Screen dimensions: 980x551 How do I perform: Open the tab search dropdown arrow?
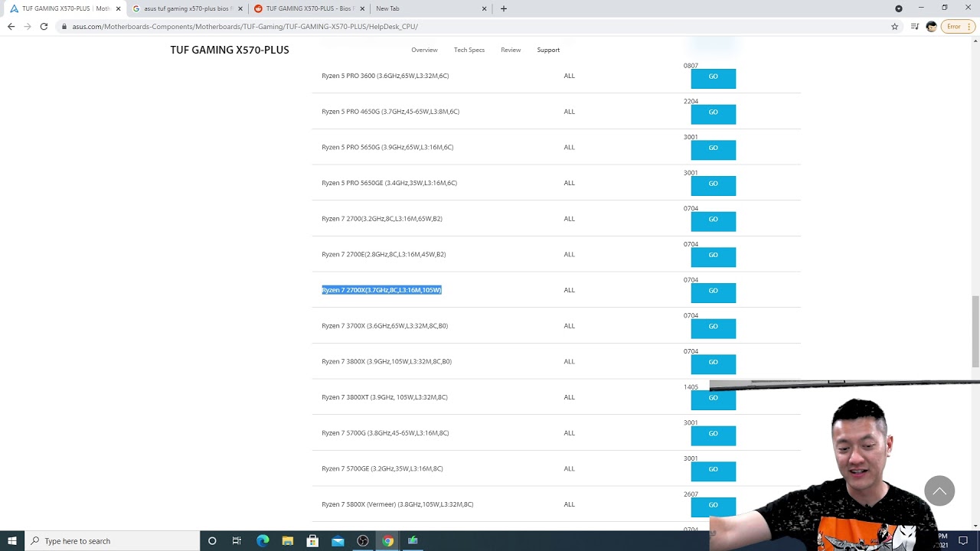point(899,8)
